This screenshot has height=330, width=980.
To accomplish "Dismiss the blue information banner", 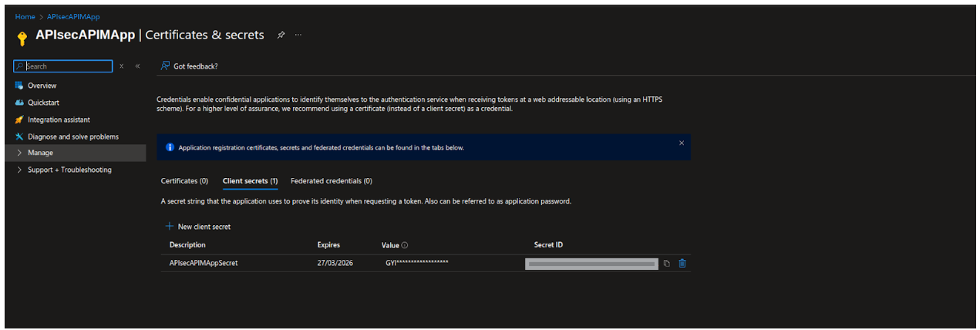I will pyautogui.click(x=682, y=143).
